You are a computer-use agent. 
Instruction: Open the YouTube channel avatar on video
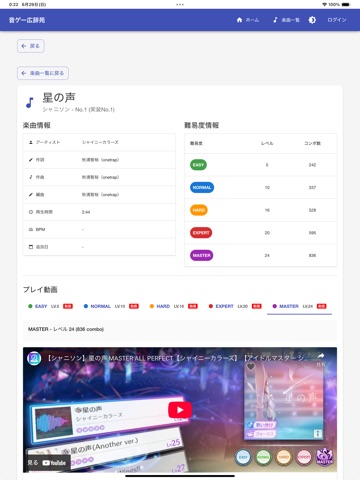coord(34,358)
